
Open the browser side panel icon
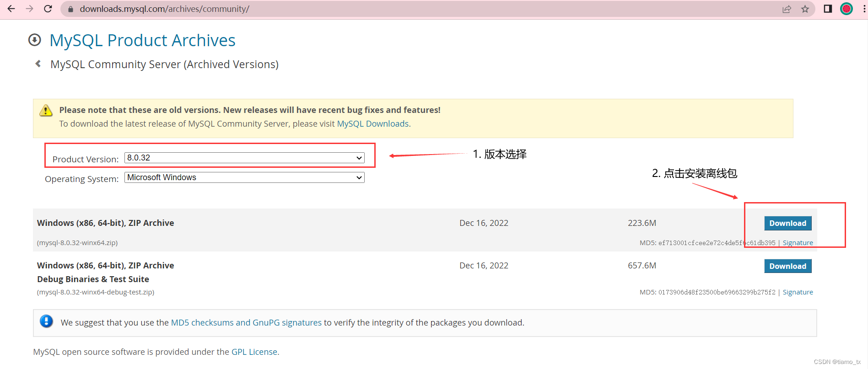click(x=828, y=9)
